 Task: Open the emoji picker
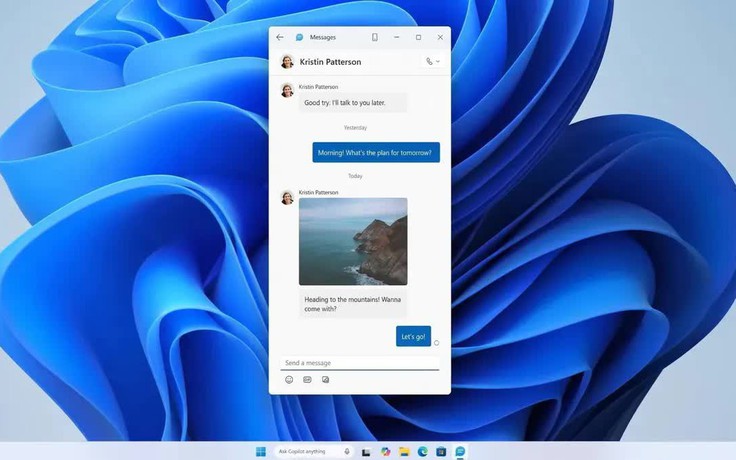(x=289, y=380)
